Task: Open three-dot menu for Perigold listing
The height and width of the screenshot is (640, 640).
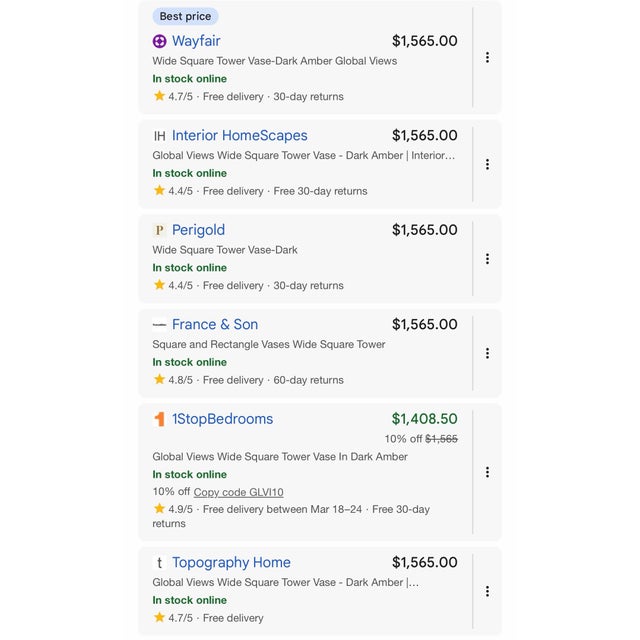Action: pos(487,259)
